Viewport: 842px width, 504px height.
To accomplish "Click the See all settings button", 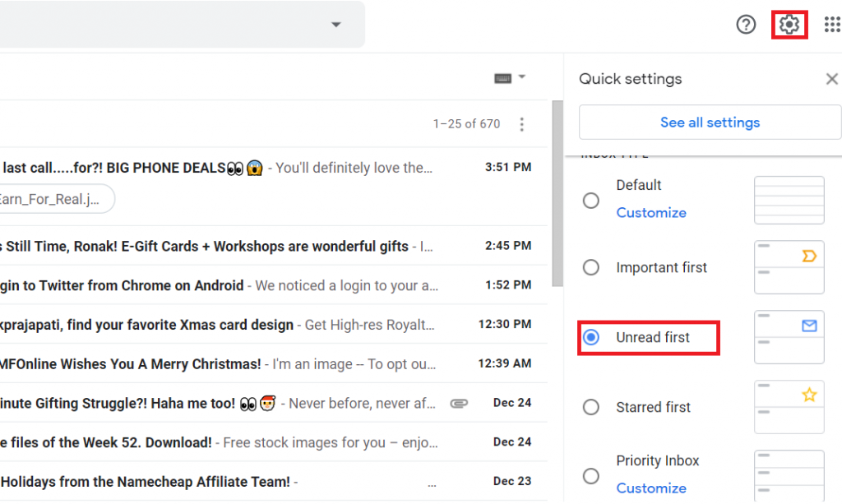I will (x=710, y=122).
